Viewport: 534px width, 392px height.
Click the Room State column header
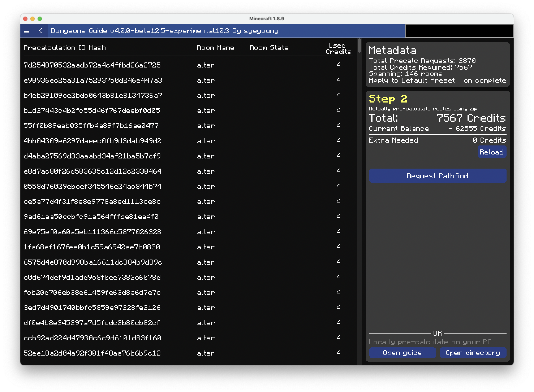pos(269,48)
